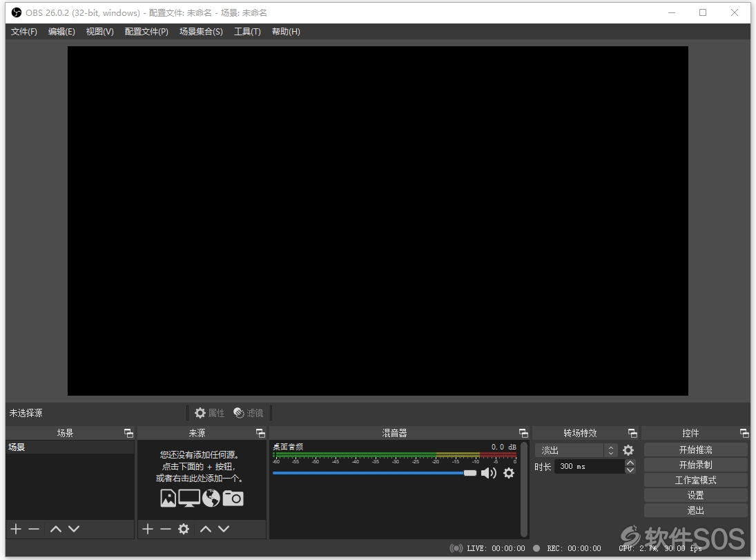Click the black preview canvas

378,221
